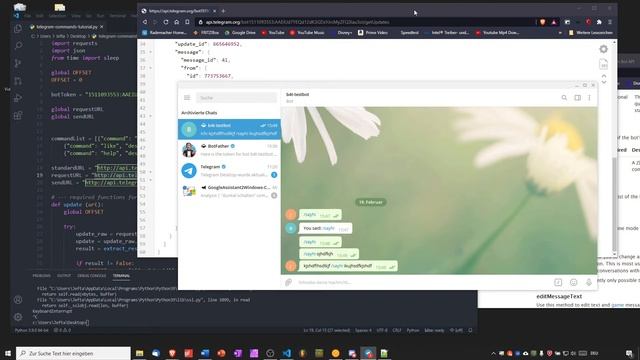Click the Telegram Suche search field
The image size is (640, 360).
pos(236,98)
